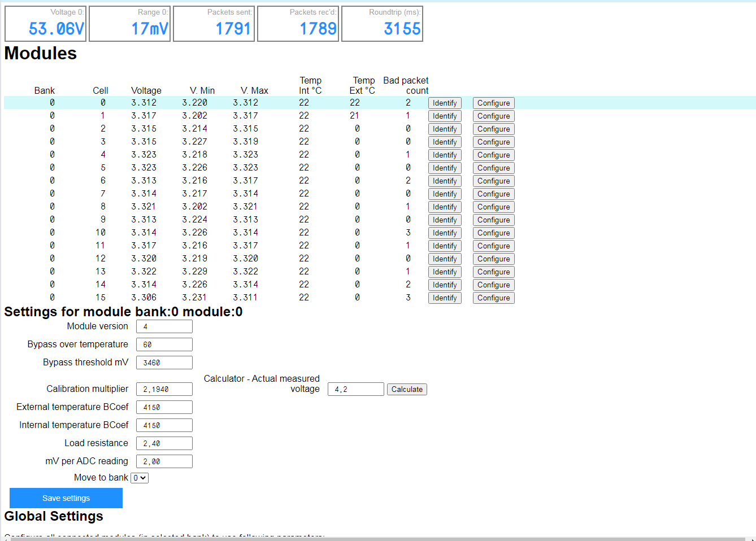Open the Move to bank dropdown
Image resolution: width=756 pixels, height=541 pixels.
tap(140, 478)
